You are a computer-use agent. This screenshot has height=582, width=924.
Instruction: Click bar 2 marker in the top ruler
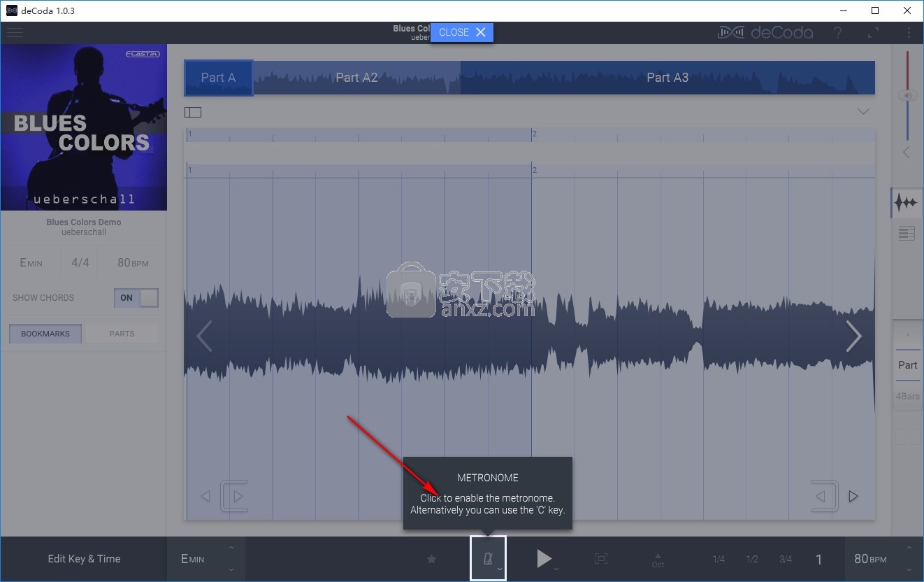click(x=535, y=134)
